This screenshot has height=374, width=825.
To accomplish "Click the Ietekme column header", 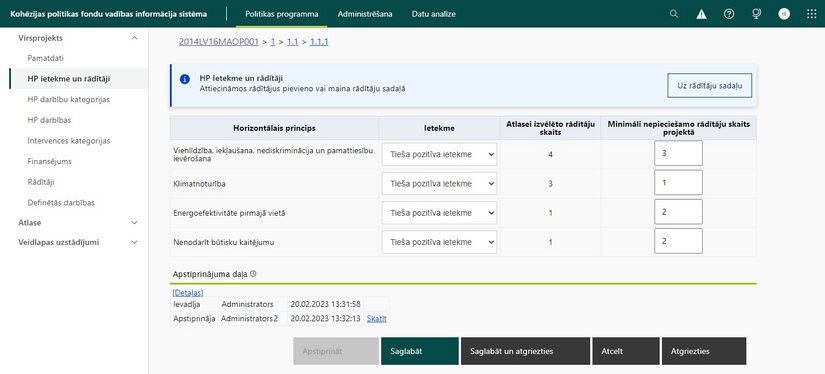I will coord(439,128).
